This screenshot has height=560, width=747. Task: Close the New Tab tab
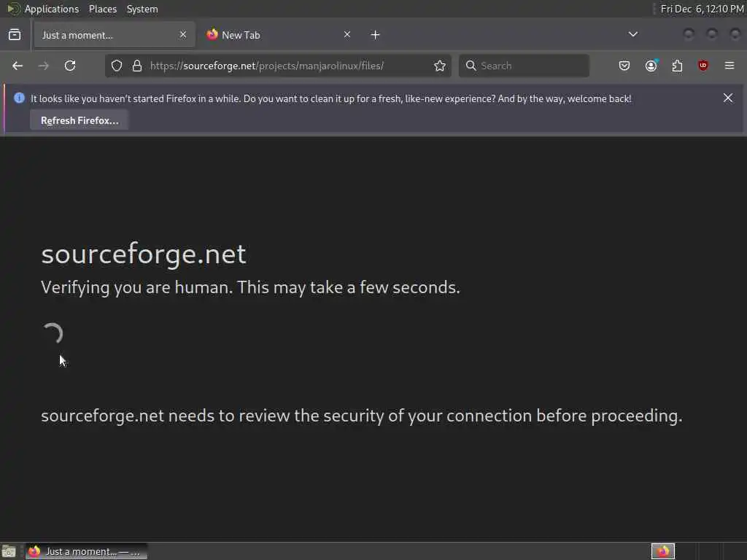[x=347, y=34]
